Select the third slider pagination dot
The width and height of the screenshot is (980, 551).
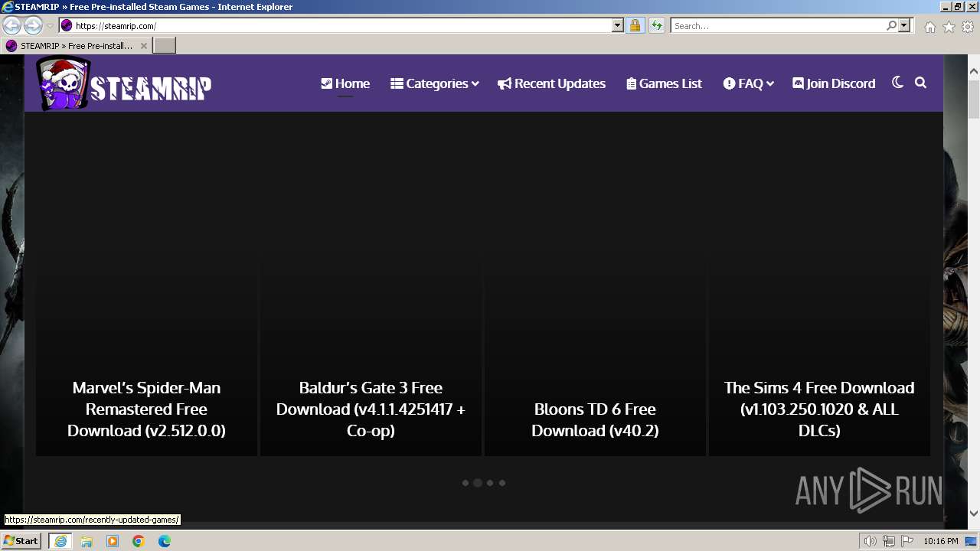(490, 483)
